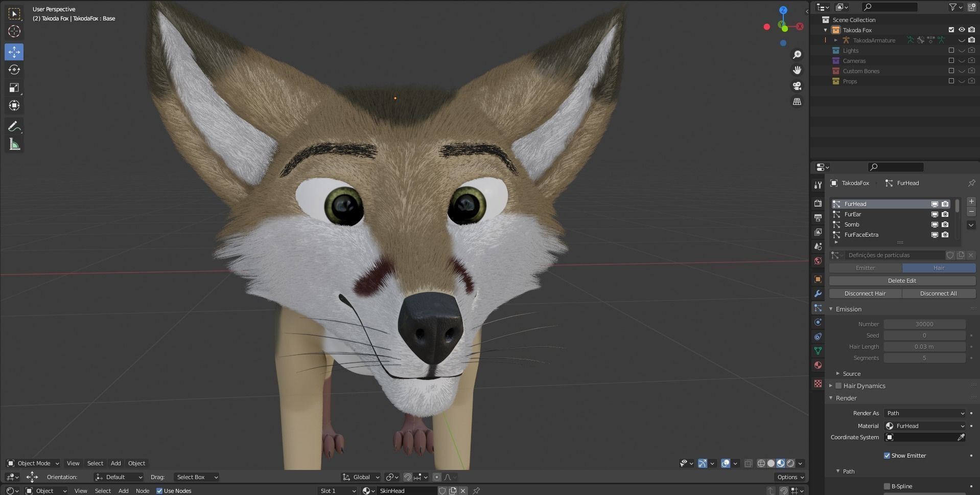Image resolution: width=980 pixels, height=495 pixels.
Task: Open the Modifier wrench properties tab
Action: pyautogui.click(x=818, y=294)
